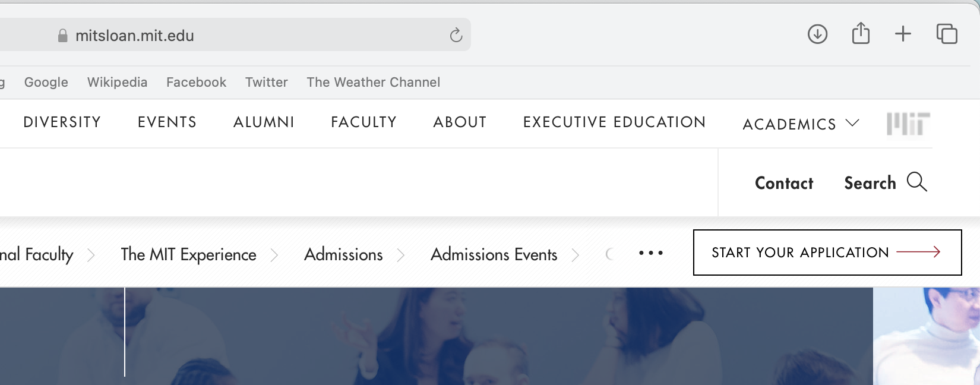Click the MIT logo
The width and height of the screenshot is (980, 385).
[908, 124]
